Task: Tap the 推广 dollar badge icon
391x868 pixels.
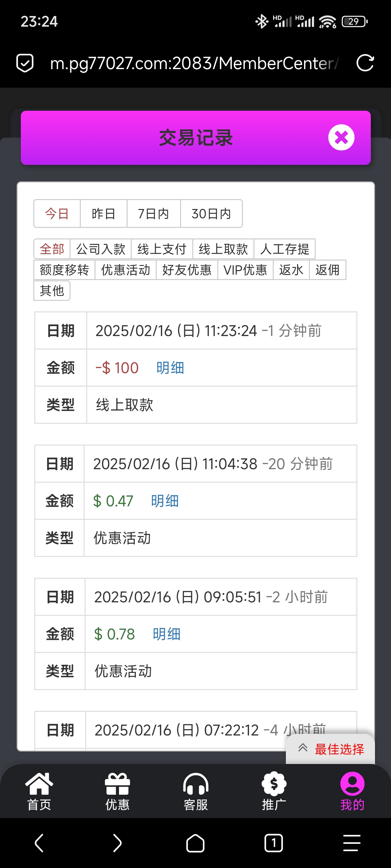Action: click(x=274, y=790)
